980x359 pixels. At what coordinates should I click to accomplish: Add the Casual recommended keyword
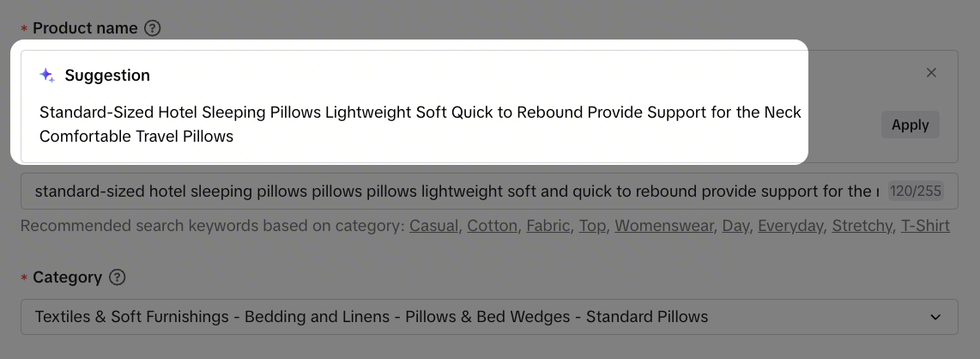pos(435,226)
